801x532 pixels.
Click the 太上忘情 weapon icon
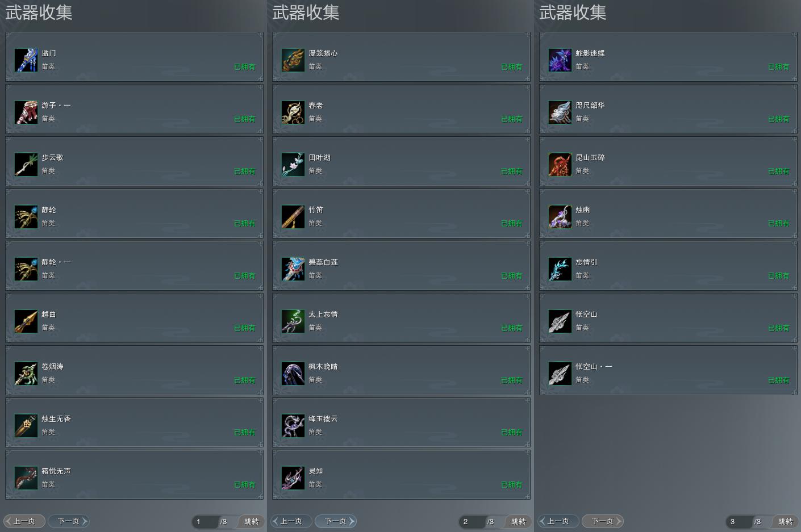293,321
